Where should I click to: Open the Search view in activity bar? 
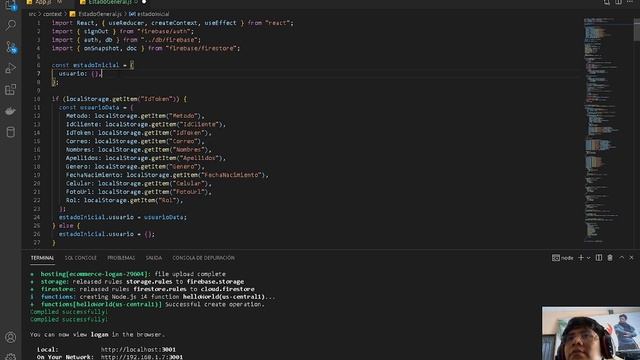point(11,25)
